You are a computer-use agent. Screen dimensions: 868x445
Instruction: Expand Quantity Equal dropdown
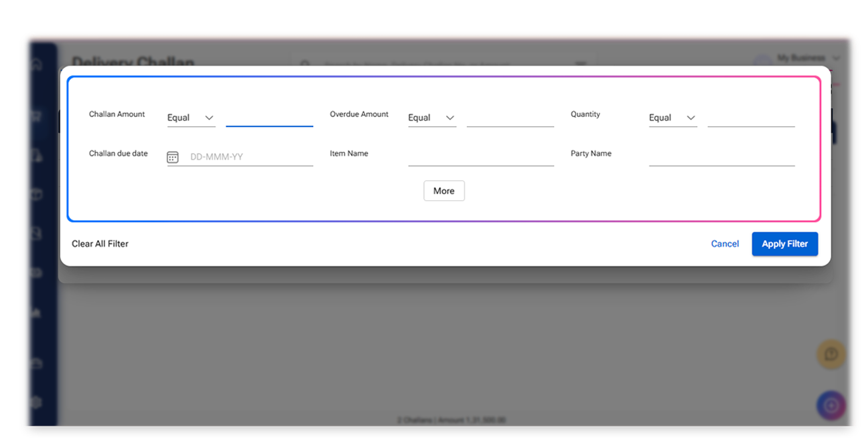click(673, 118)
